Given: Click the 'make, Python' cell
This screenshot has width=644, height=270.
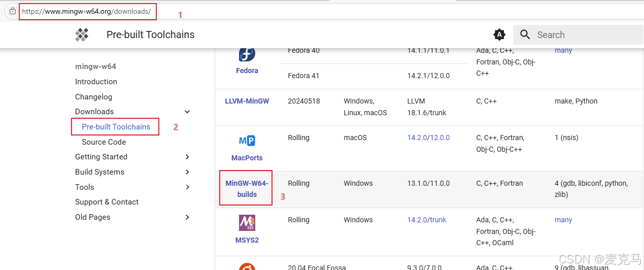Looking at the screenshot, I should [x=576, y=101].
